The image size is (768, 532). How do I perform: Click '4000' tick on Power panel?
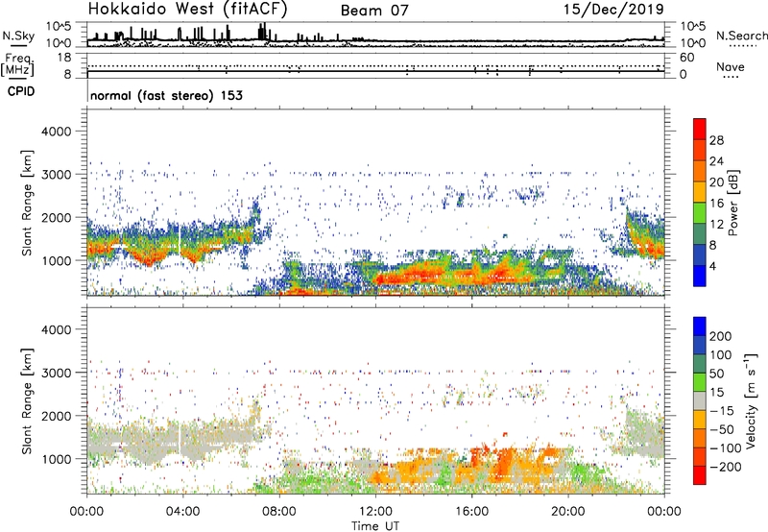click(x=56, y=132)
